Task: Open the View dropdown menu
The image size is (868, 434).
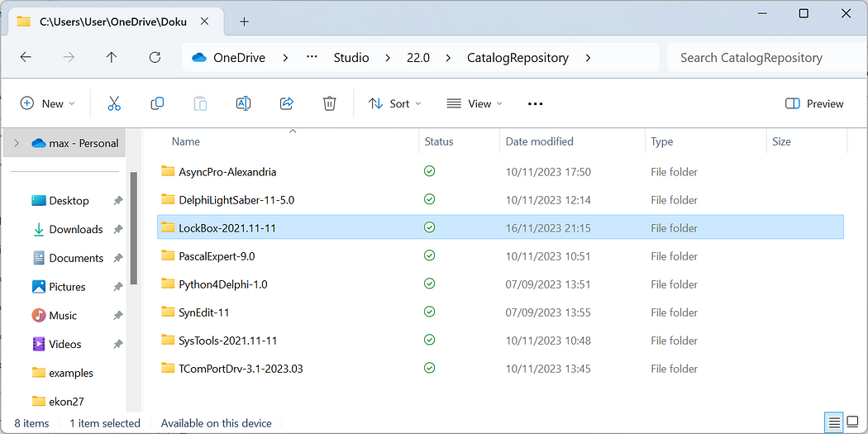Action: point(474,103)
